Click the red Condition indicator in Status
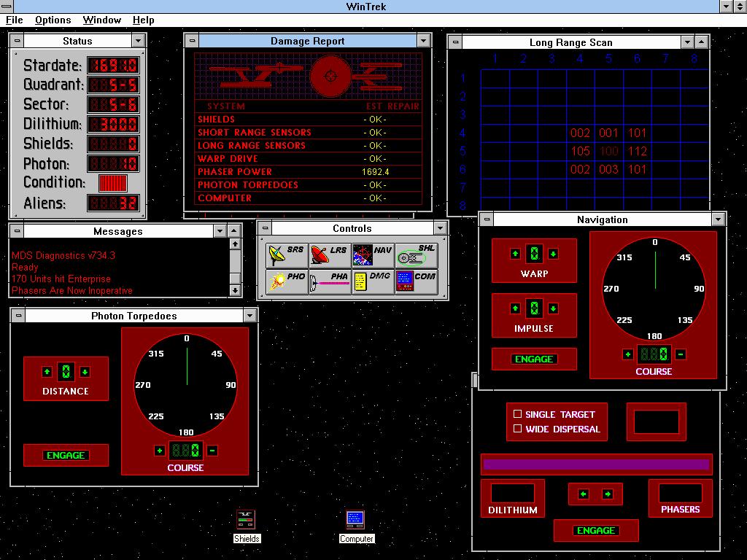The height and width of the screenshot is (560, 747). point(112,183)
